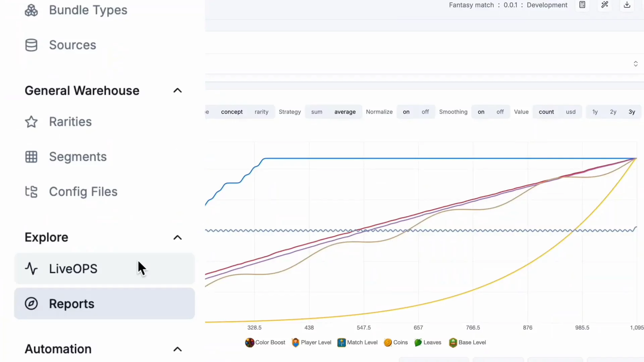Click the calculator icon in header

click(x=582, y=5)
